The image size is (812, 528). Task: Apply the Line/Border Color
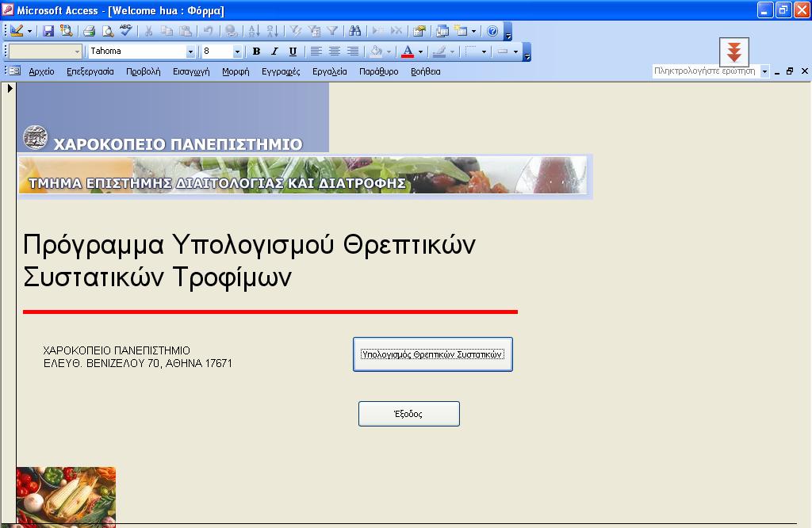pyautogui.click(x=439, y=52)
